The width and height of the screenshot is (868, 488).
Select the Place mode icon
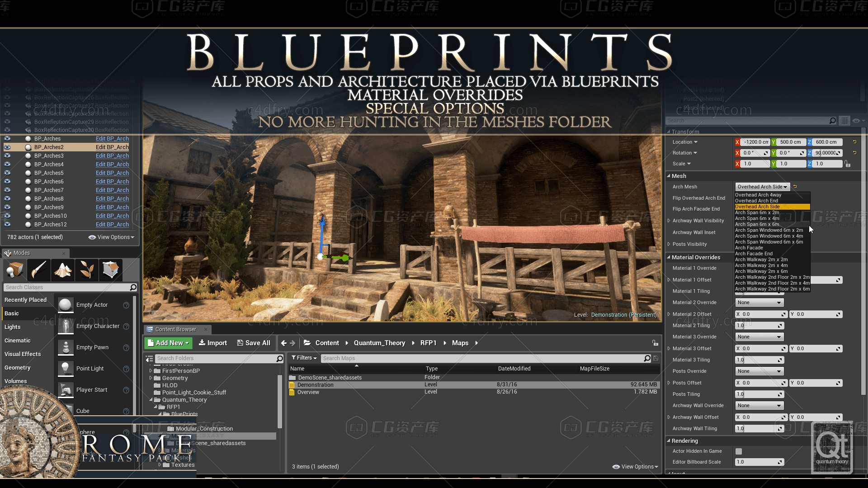pyautogui.click(x=15, y=270)
